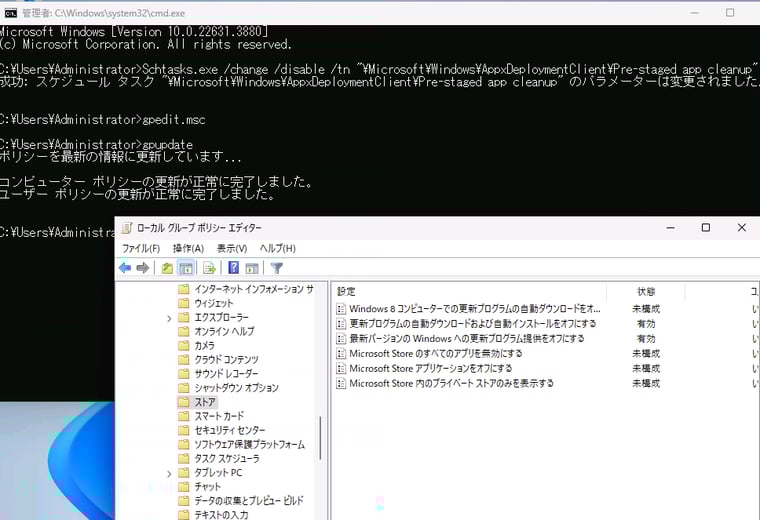Viewport: 760px width, 520px height.
Task: Select policy 最新バージョンの Windows への更新プログラム提供をオフにする
Action: 467,339
